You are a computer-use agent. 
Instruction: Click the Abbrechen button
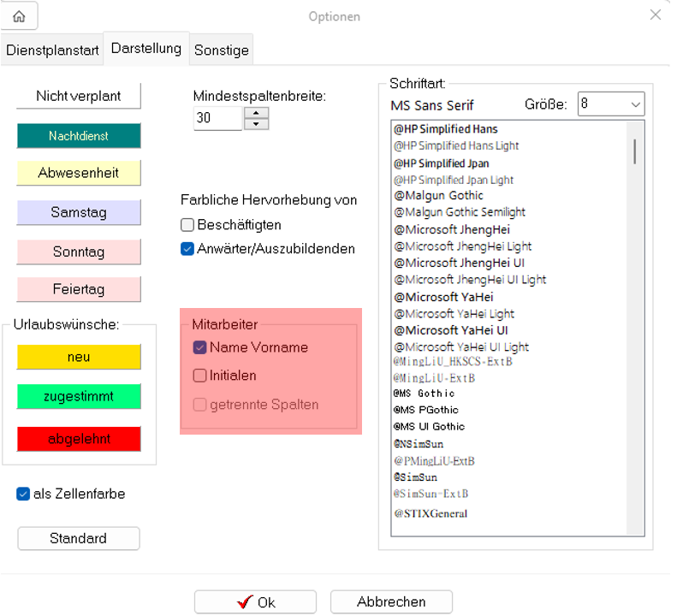point(391,601)
